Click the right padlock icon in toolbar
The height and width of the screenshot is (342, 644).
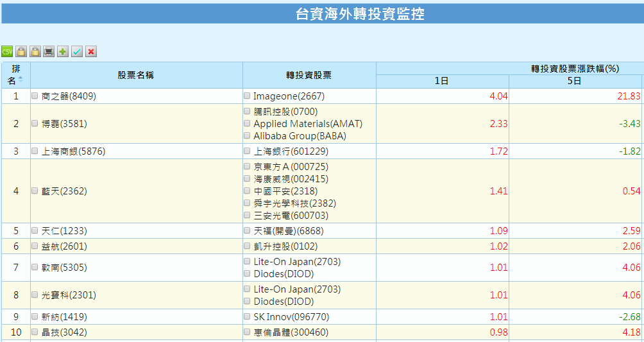35,51
